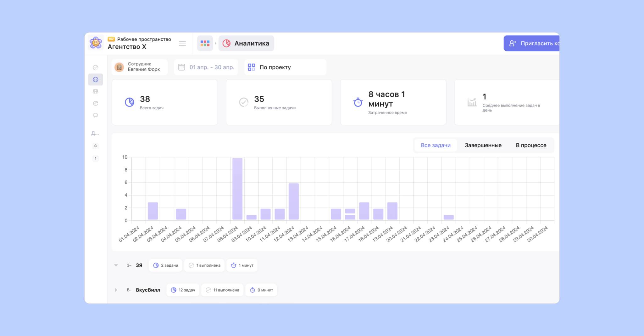Open the hamburger menu next to Агентство X
644x336 pixels.
pyautogui.click(x=182, y=43)
